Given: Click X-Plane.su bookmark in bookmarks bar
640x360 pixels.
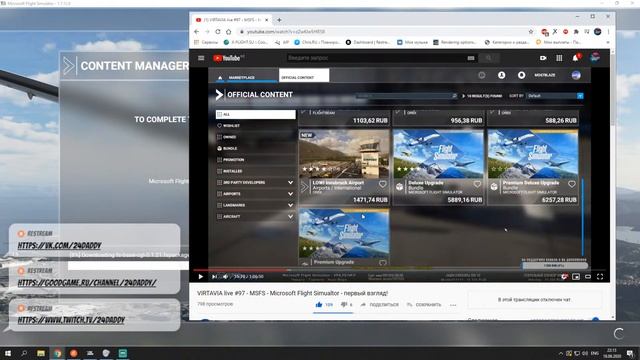Looking at the screenshot, I should pos(246,42).
